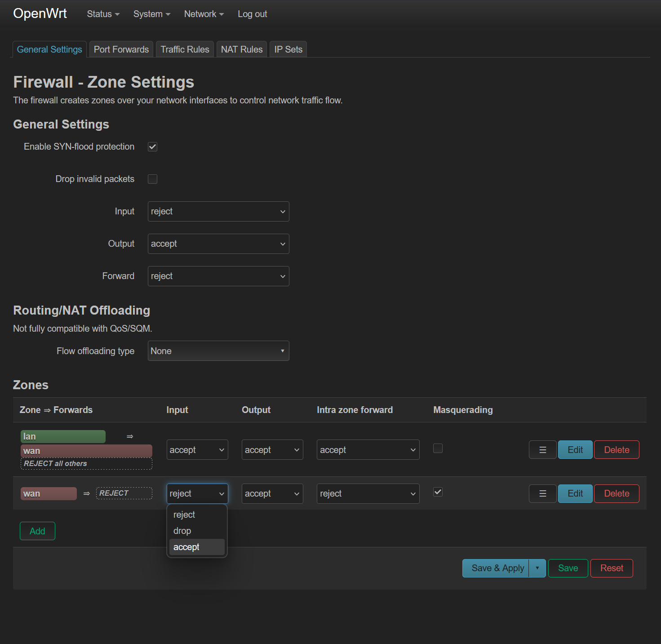Click the Intra zone forward column header
The height and width of the screenshot is (644, 661).
[x=355, y=410]
